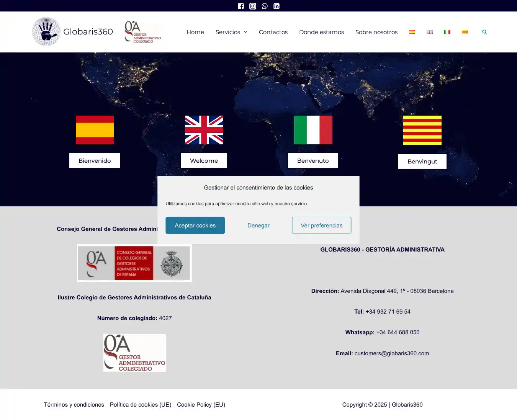Go to the Home menu item
The width and height of the screenshot is (517, 420).
195,32
